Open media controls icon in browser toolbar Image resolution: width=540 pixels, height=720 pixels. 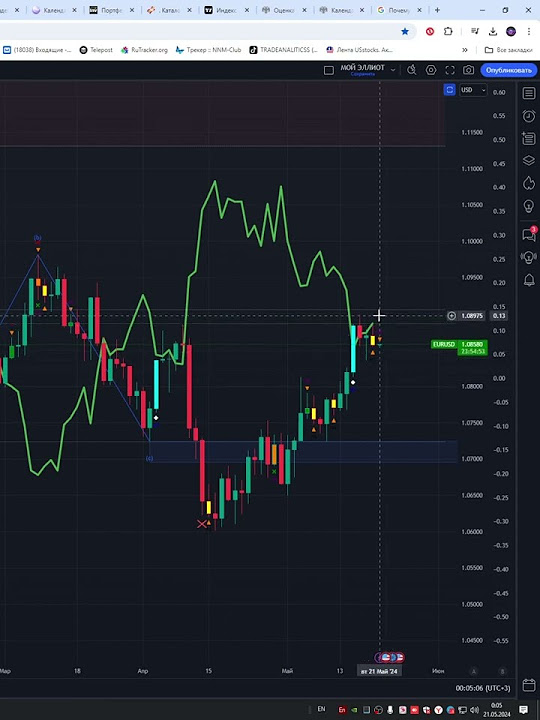[x=475, y=31]
